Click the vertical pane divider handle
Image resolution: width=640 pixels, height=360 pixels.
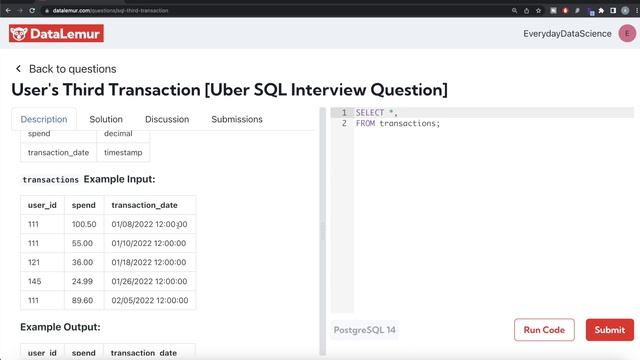point(322,231)
